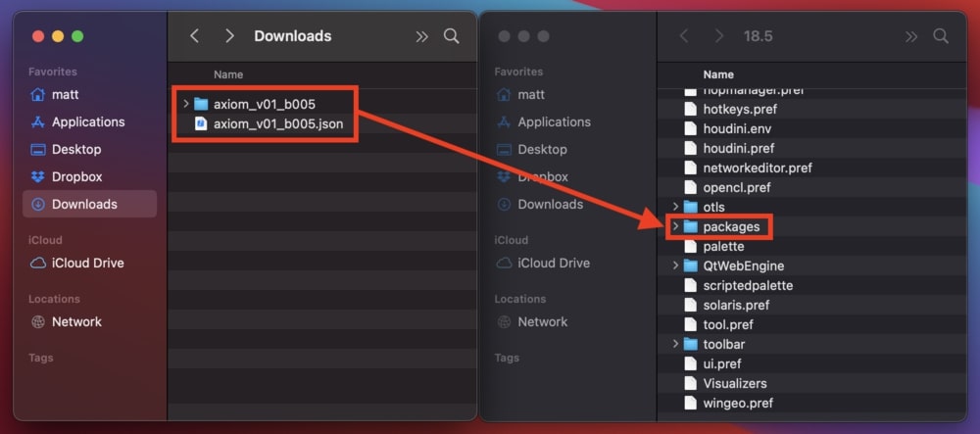980x434 pixels.
Task: Go back in the Downloads window
Action: 194,36
